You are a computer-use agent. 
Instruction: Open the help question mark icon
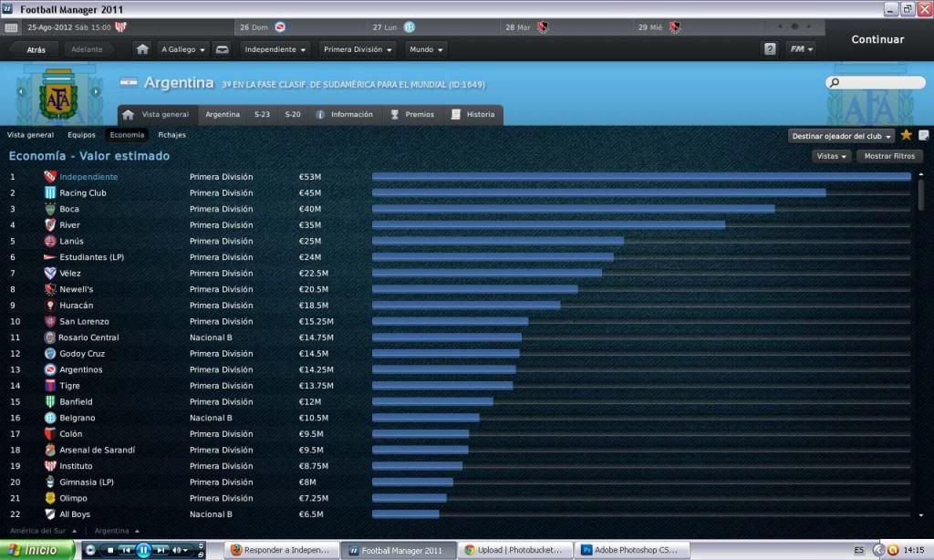(x=770, y=49)
